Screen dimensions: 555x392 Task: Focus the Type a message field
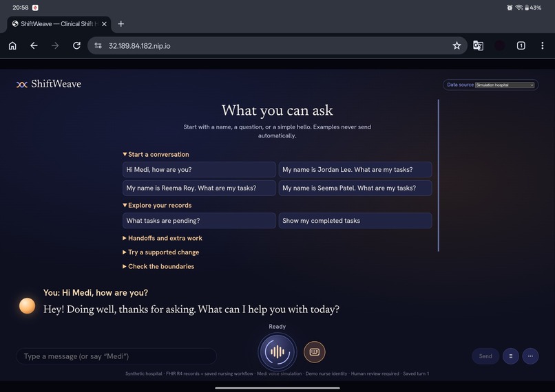coord(116,356)
